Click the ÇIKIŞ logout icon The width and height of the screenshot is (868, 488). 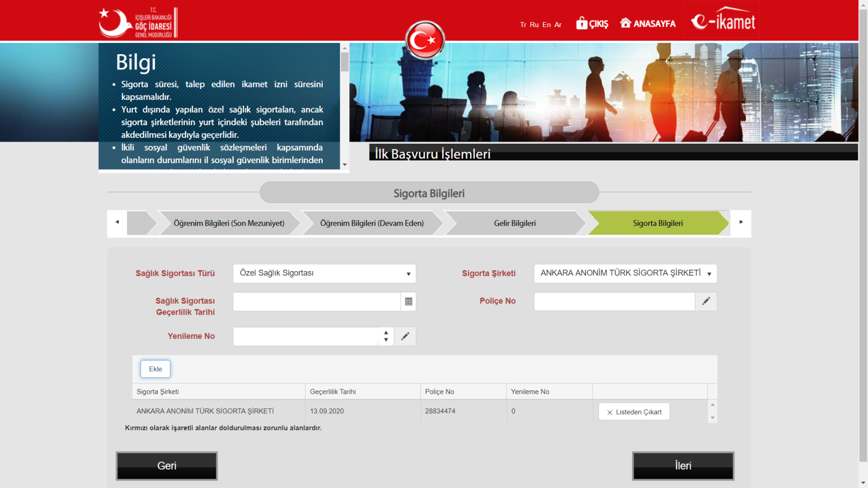click(582, 23)
